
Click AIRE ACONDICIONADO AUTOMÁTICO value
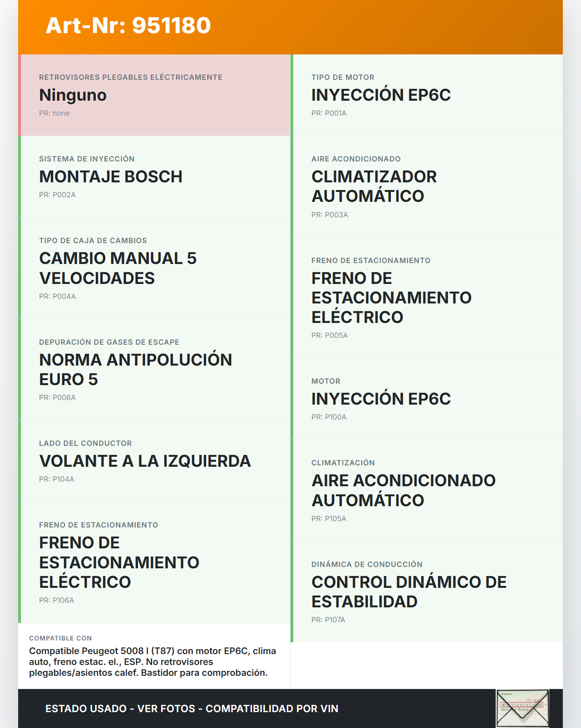(404, 490)
